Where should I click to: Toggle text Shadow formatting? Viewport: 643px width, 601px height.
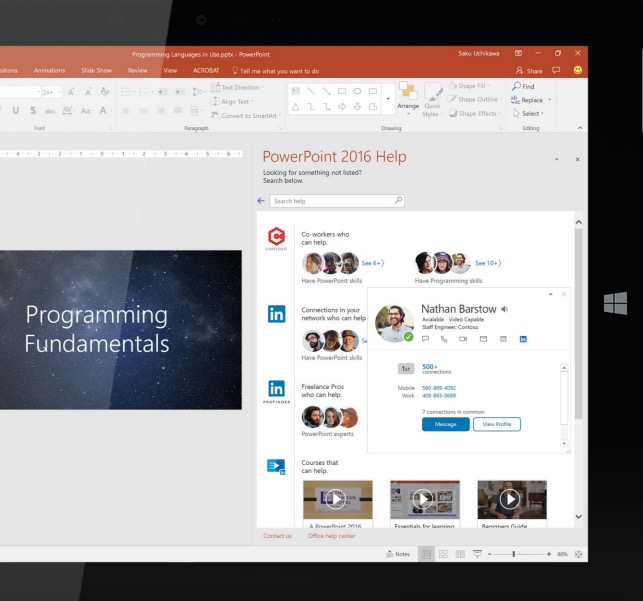33,110
